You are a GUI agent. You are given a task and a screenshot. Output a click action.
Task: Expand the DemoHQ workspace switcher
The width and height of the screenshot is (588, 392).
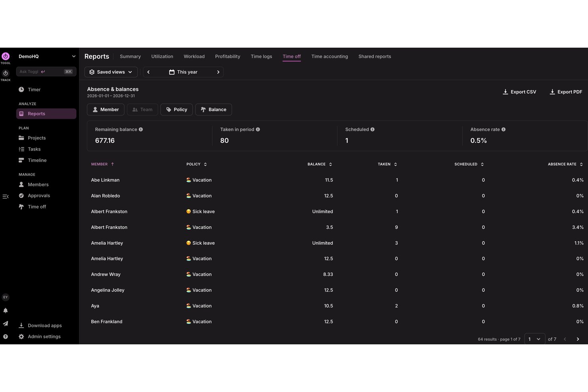pyautogui.click(x=47, y=56)
